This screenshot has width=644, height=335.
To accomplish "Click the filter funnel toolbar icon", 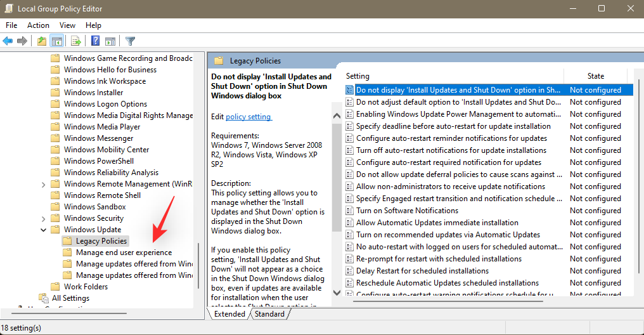I will pos(130,41).
